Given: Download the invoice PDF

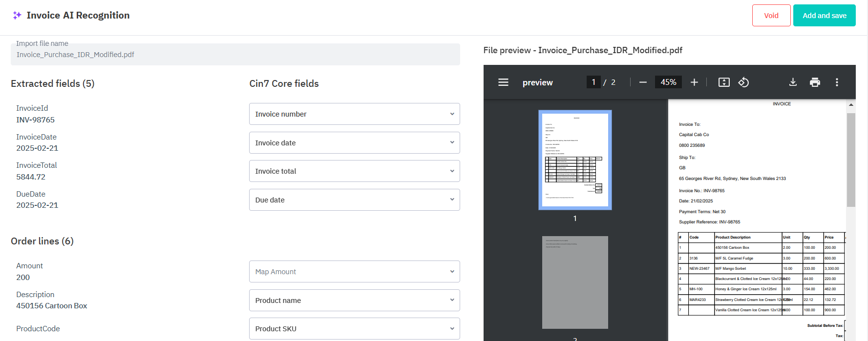Looking at the screenshot, I should click(x=793, y=82).
